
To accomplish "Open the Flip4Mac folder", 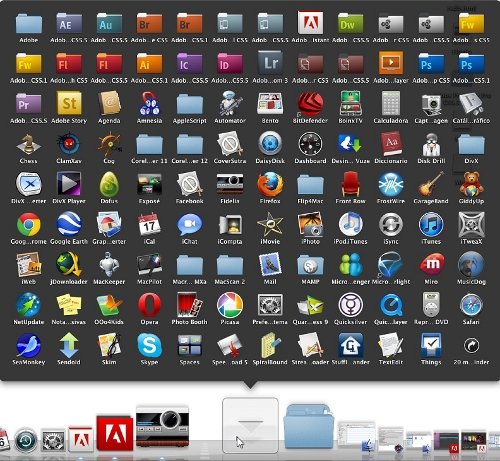I will pos(310,184).
